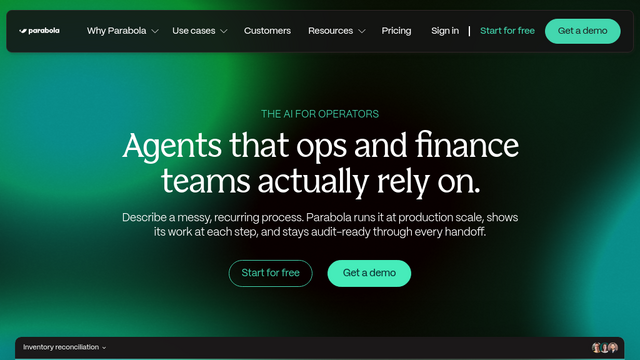
Task: Click Sign in in the navbar
Action: click(445, 31)
